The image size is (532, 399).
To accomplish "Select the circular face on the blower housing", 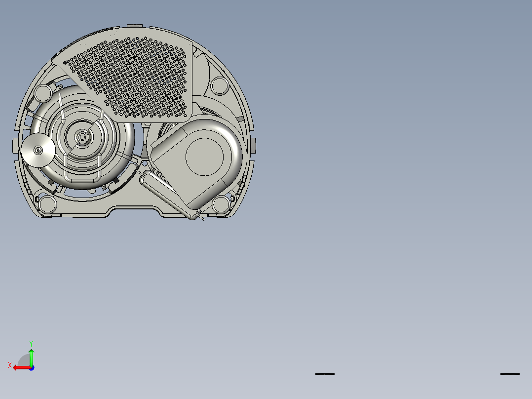I will 205,157.
